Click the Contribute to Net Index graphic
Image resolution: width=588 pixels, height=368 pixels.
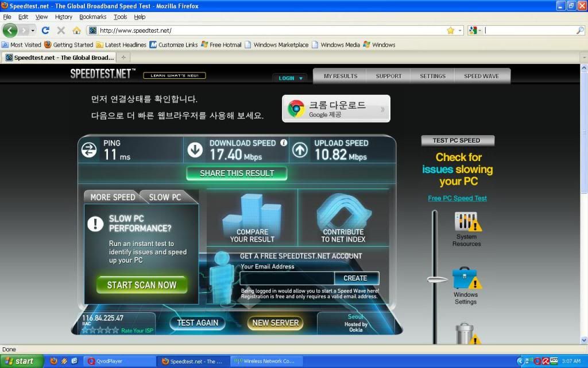click(x=343, y=218)
